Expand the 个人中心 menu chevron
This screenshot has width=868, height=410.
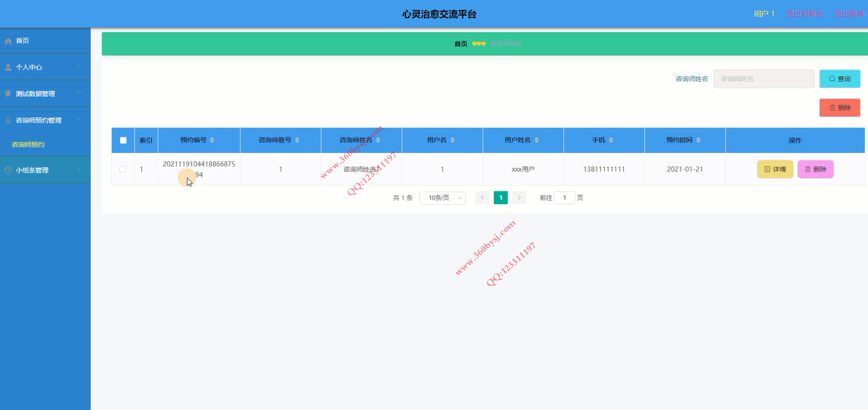79,67
